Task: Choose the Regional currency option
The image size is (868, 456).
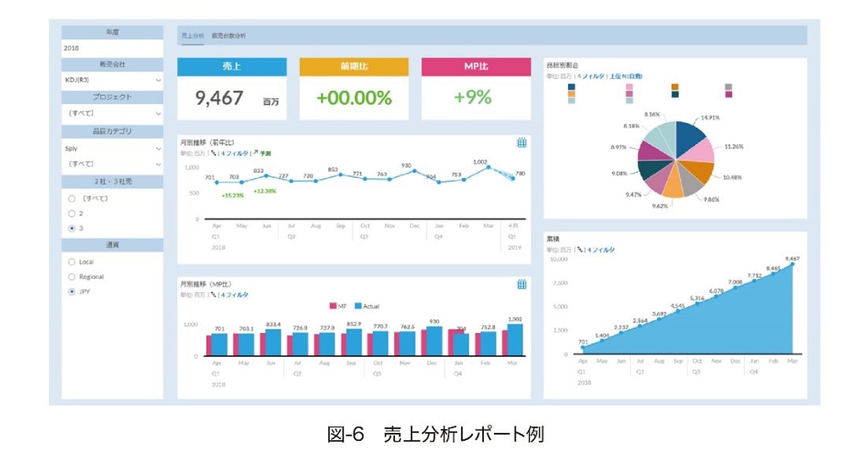Action: 71,276
